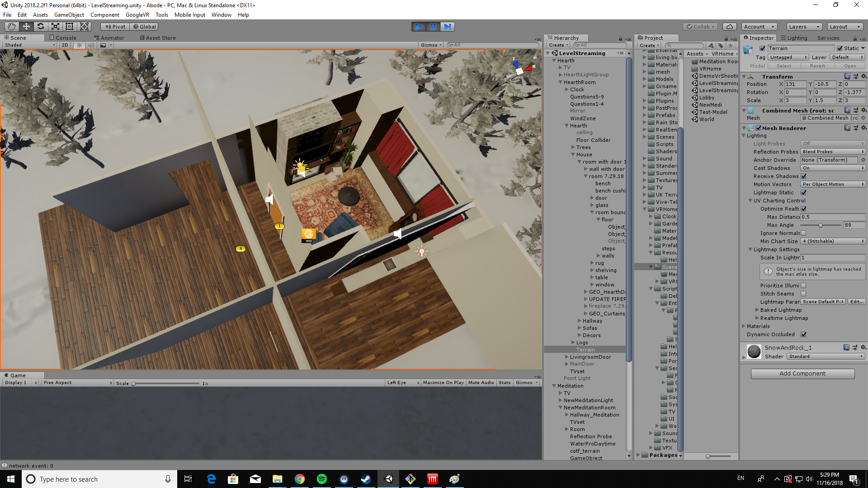Toggle Maximize On Play button
The height and width of the screenshot is (488, 868).
coord(443,383)
